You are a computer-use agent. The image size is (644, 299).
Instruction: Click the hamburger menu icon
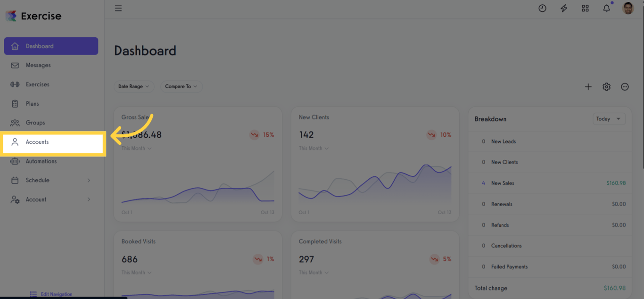tap(118, 8)
